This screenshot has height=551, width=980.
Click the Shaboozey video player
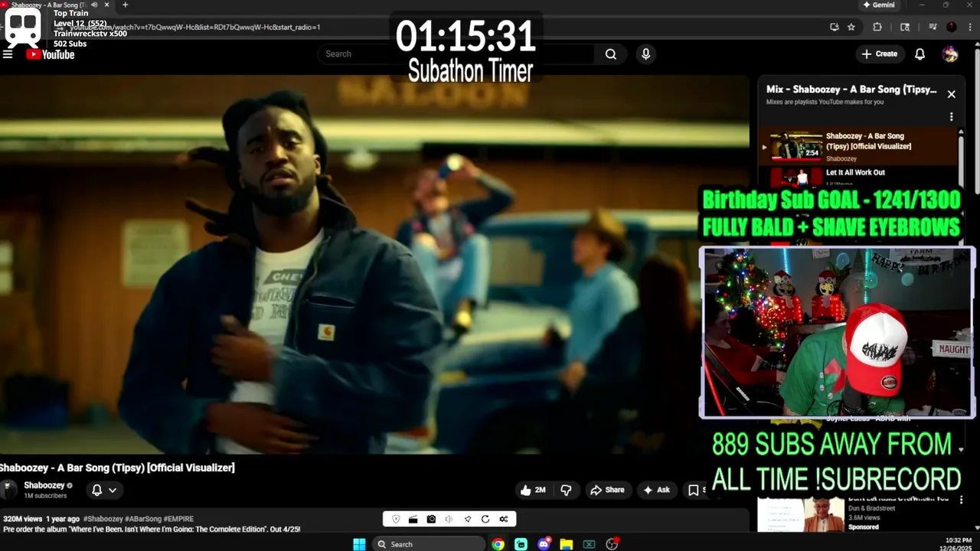(x=374, y=264)
